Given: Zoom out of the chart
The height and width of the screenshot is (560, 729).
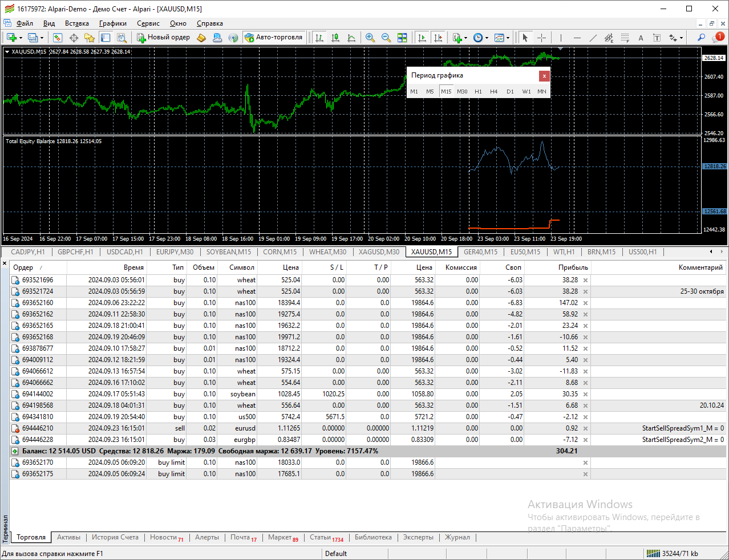Looking at the screenshot, I should pyautogui.click(x=386, y=38).
